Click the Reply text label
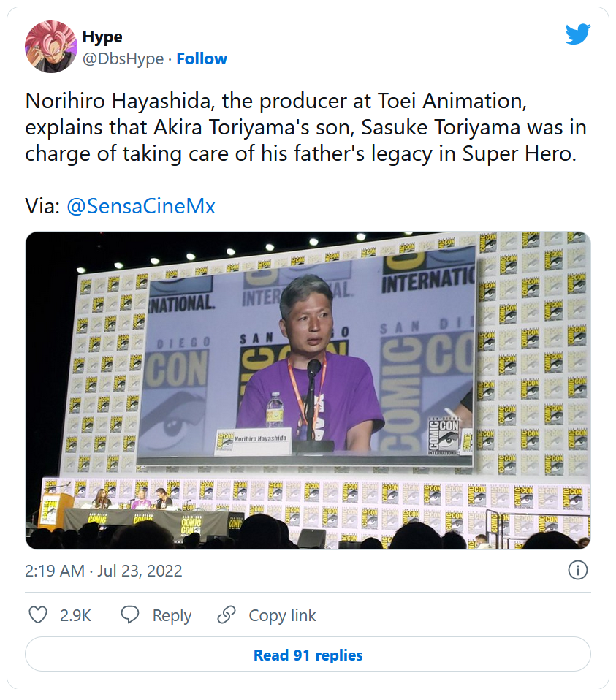 [172, 615]
